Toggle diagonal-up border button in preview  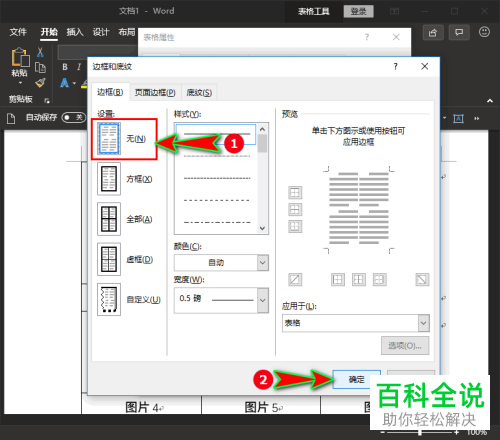tap(295, 279)
